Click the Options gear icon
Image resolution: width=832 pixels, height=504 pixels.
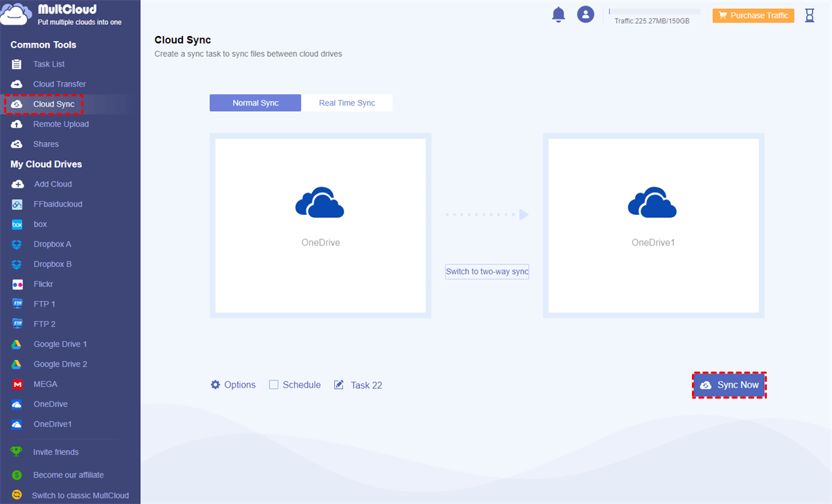pos(216,385)
